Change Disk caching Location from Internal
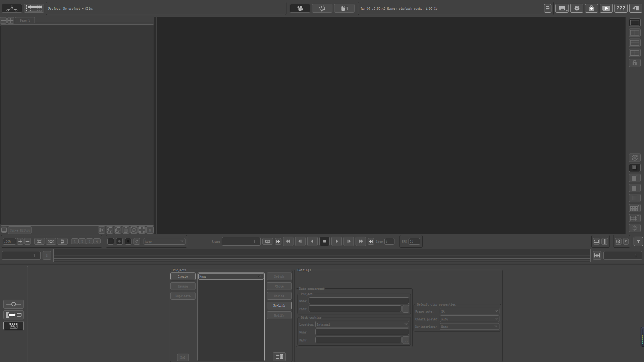Image resolution: width=644 pixels, height=362 pixels. [362, 324]
